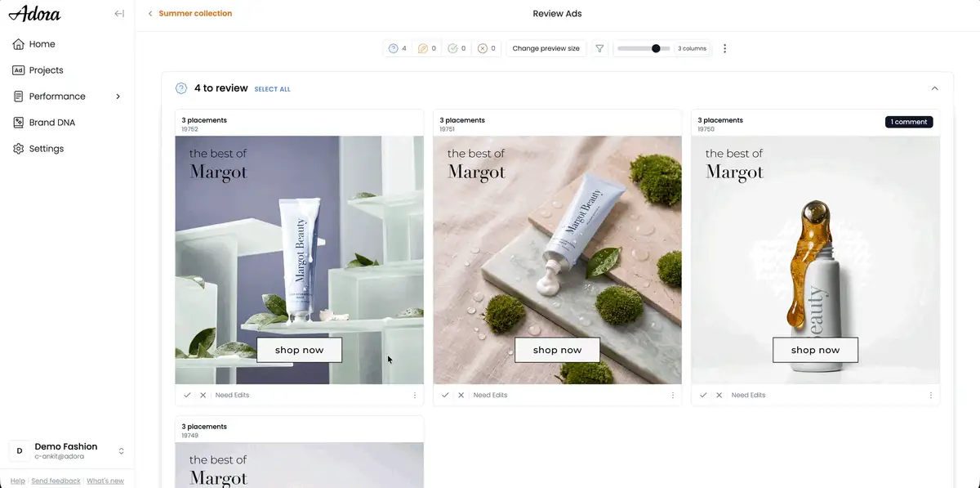Click the 3 columns label
The image size is (980, 488).
693,49
